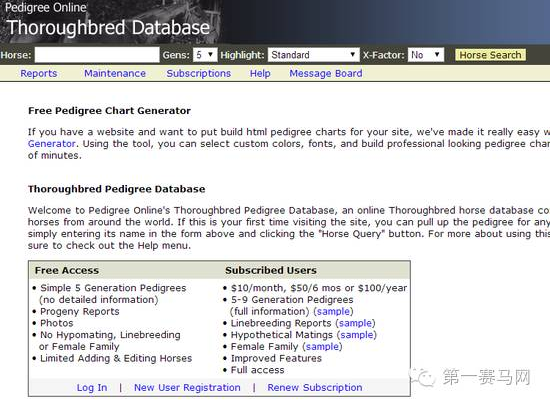
Task: Open the X-Factor dropdown set to No
Action: point(426,55)
